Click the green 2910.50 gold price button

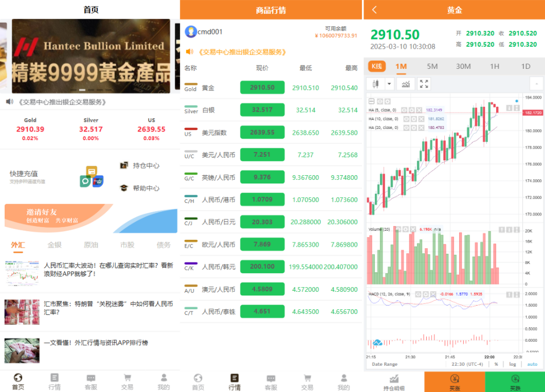click(x=262, y=87)
